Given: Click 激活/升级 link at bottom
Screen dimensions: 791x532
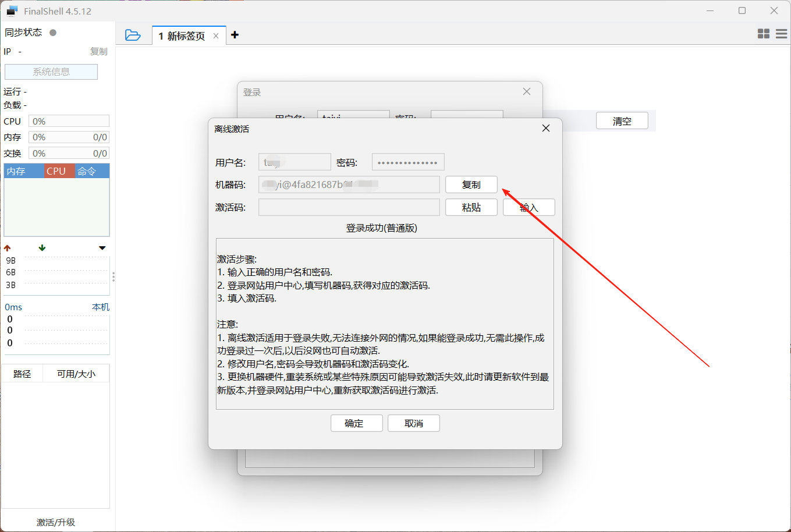Looking at the screenshot, I should [56, 522].
